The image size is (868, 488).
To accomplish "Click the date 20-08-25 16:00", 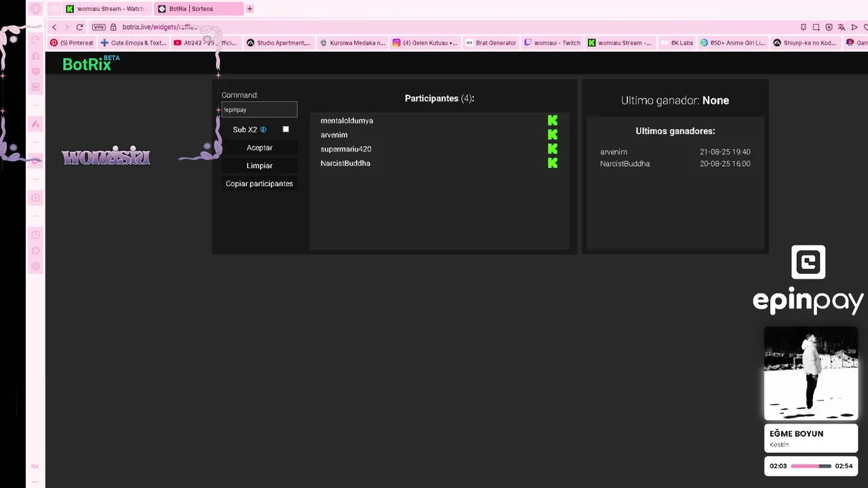I will pyautogui.click(x=725, y=163).
